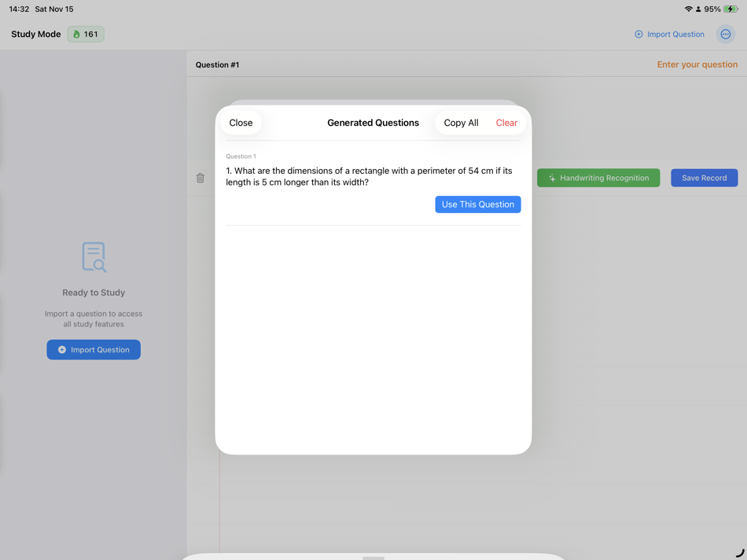The width and height of the screenshot is (747, 560).
Task: Save the record with Save Record
Action: pos(704,178)
